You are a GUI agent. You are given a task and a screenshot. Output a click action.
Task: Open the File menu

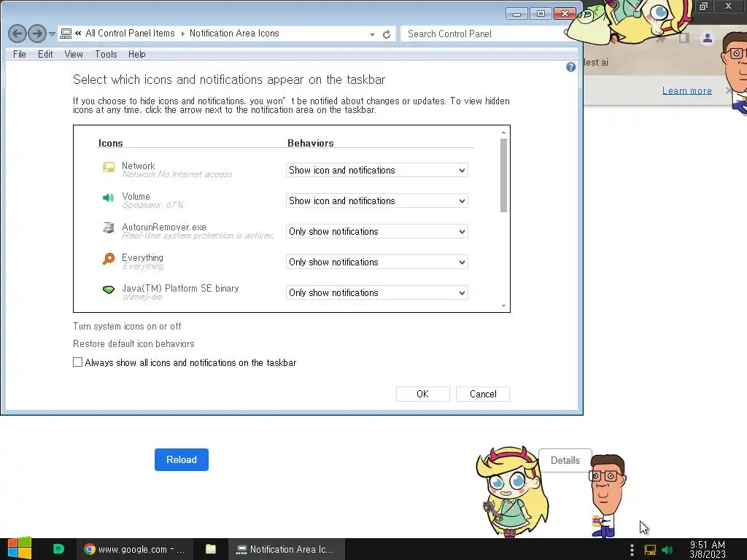20,54
